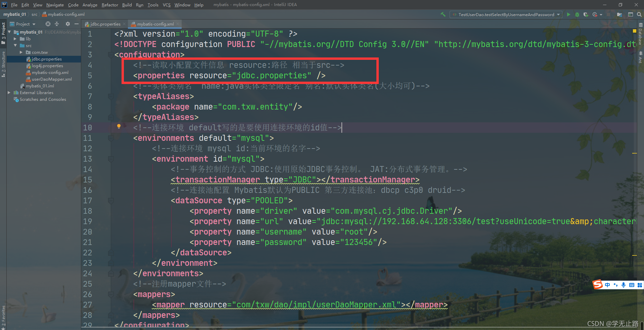Open the Sogou soft keyboard icon
Screen dimensions: 644x330
point(632,285)
